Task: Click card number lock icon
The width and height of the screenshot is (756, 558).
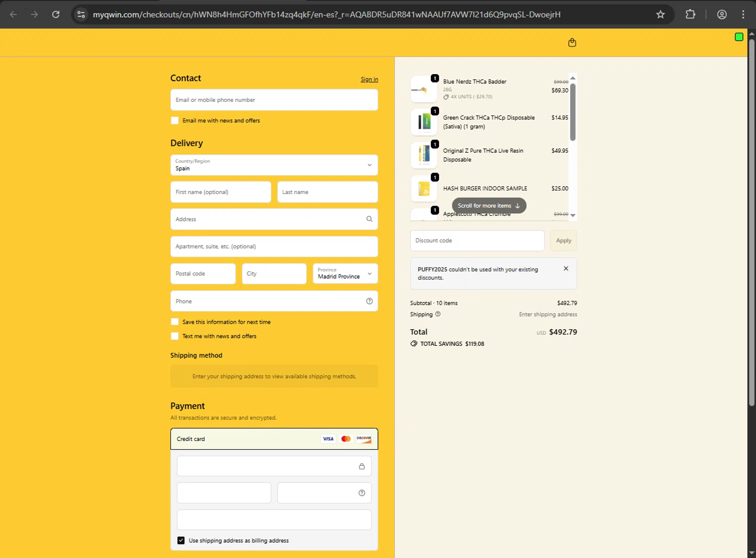Action: pyautogui.click(x=362, y=466)
